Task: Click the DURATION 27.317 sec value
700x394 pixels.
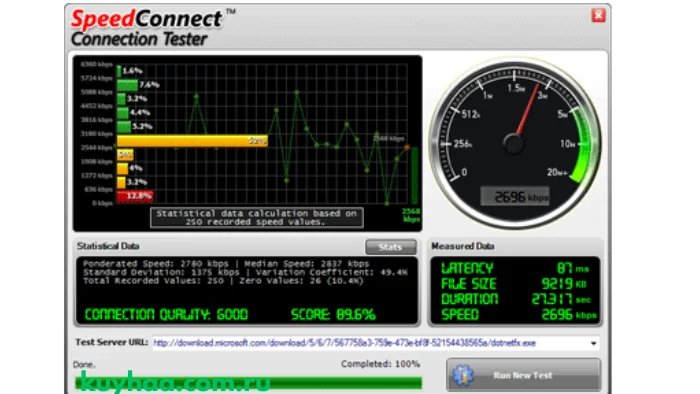Action: (561, 299)
